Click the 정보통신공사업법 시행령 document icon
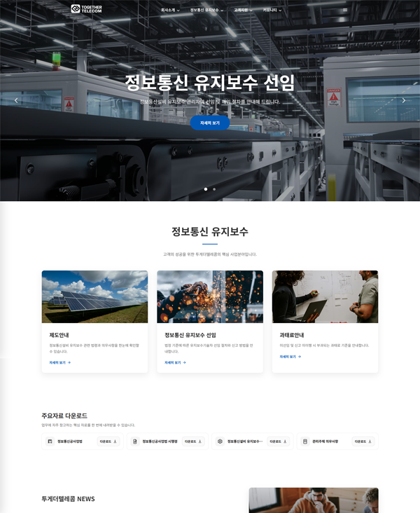The height and width of the screenshot is (513, 420). pos(134,442)
